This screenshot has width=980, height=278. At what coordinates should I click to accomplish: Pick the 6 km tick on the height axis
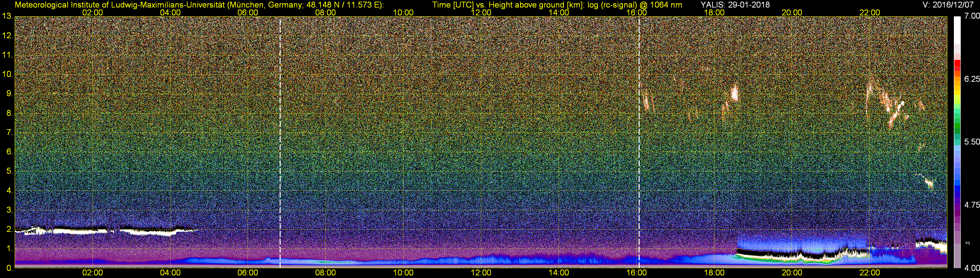pyautogui.click(x=9, y=152)
